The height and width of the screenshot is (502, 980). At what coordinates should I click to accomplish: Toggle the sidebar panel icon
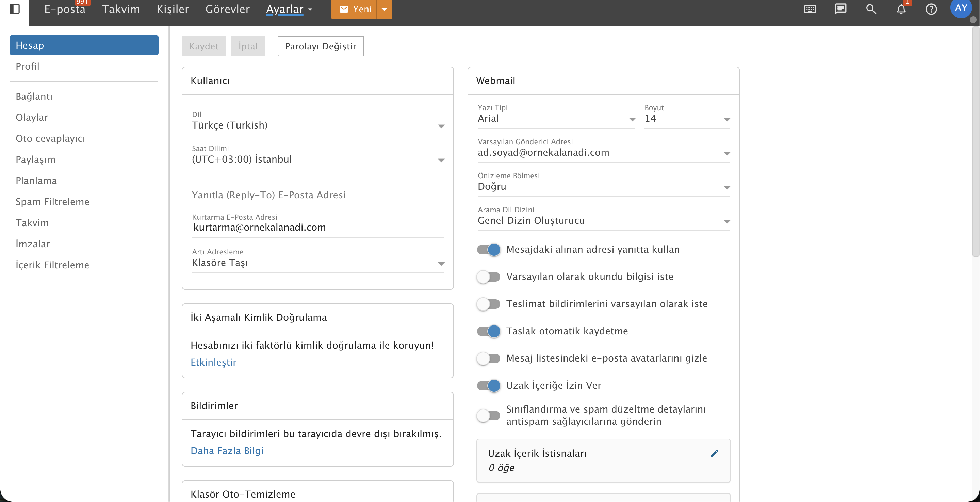(x=14, y=9)
